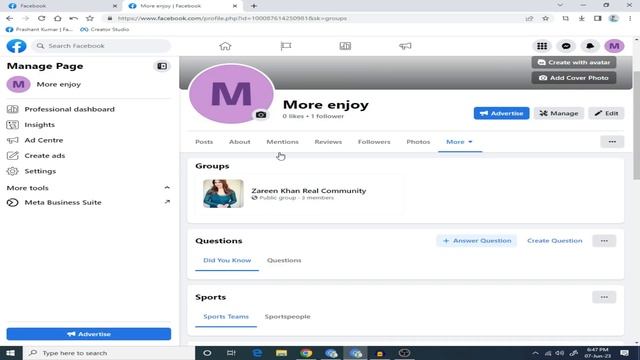Click the Windows search box in taskbar
The width and height of the screenshot is (640, 360).
(109, 353)
